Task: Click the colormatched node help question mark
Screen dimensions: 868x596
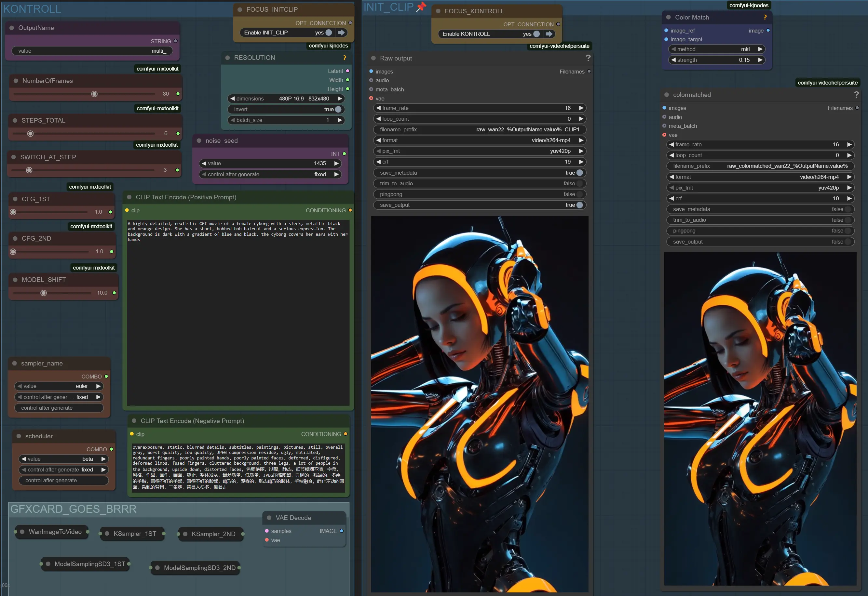Action: (x=856, y=95)
